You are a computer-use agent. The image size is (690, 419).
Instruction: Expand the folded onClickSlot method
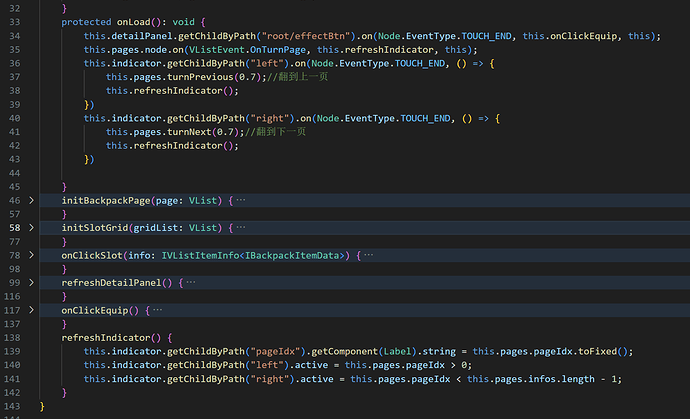31,255
